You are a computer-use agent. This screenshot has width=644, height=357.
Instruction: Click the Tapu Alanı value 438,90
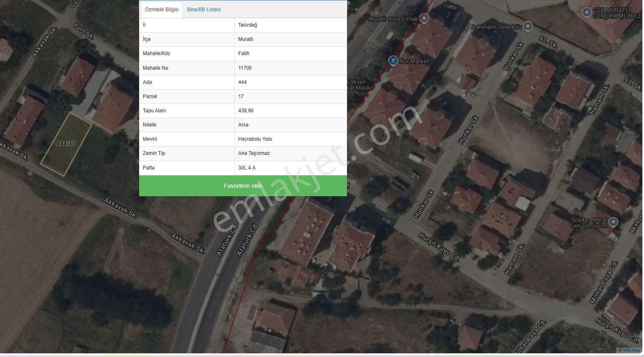246,111
